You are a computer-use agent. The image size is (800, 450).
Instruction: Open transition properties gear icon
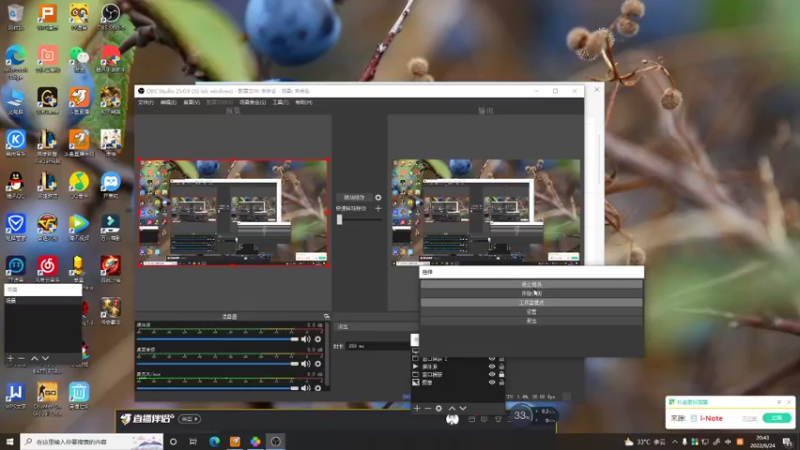click(378, 197)
